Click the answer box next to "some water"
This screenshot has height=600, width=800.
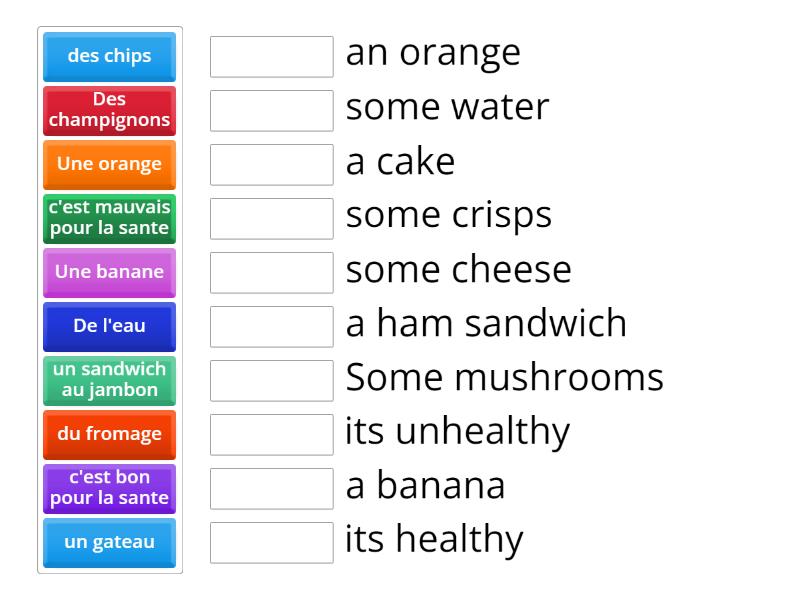tap(271, 111)
